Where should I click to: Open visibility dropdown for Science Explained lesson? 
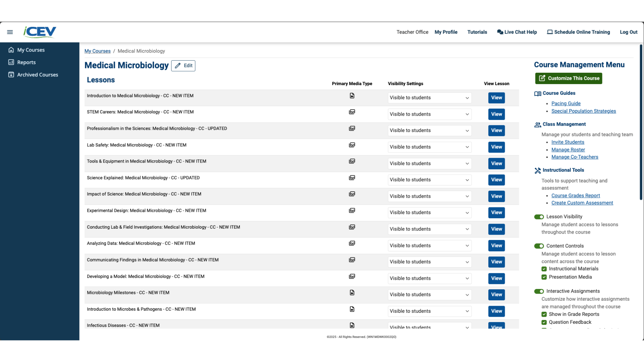[x=430, y=180]
